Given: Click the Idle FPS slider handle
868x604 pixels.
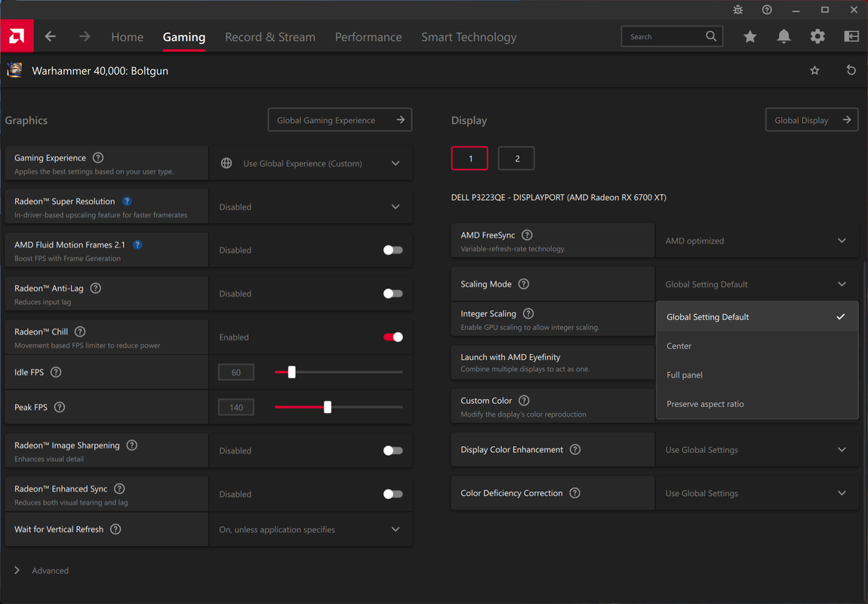Looking at the screenshot, I should point(292,372).
